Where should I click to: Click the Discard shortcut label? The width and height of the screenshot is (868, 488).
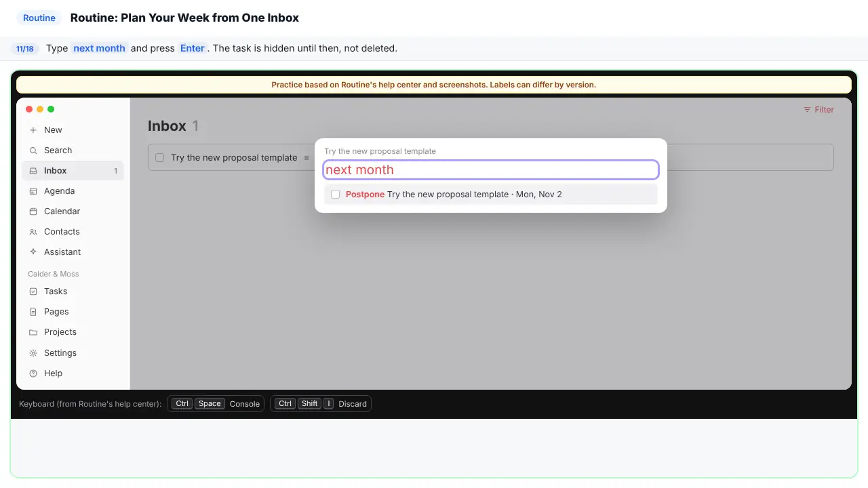(353, 404)
